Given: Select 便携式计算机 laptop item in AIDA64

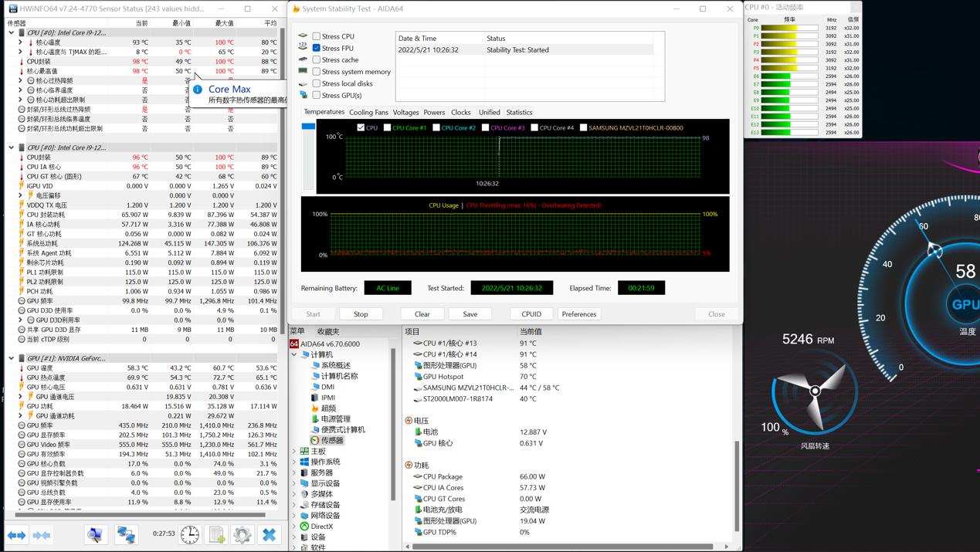Looking at the screenshot, I should tap(337, 429).
